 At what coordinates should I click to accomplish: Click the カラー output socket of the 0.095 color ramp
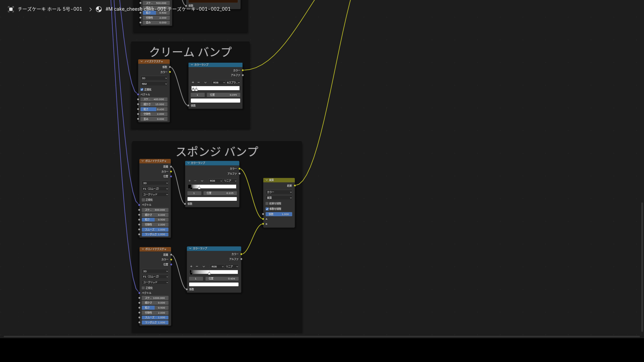(x=243, y=70)
